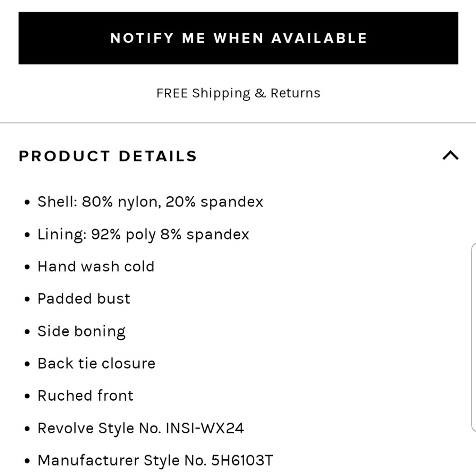Screen dimensions: 476x476
Task: Click the Back tie closure item
Action: 97,363
